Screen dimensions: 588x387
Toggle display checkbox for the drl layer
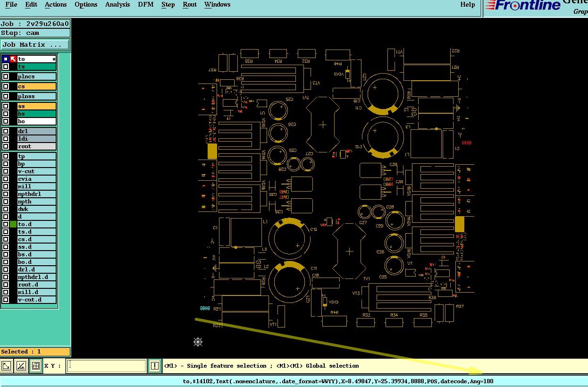click(x=6, y=131)
